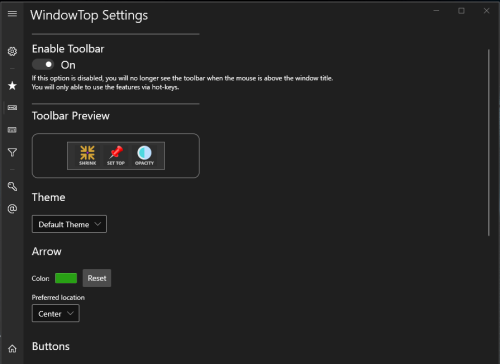
Task: Open the key license icon in sidebar
Action: click(x=12, y=186)
